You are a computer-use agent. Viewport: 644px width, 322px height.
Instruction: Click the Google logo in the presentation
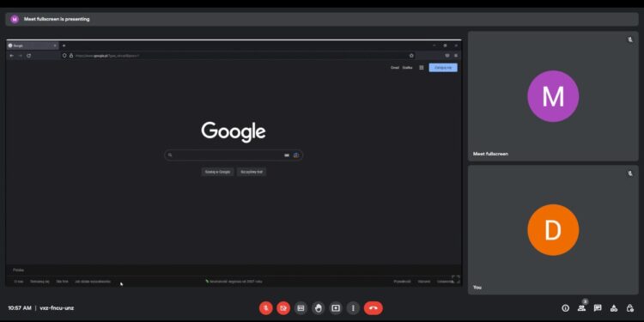(x=234, y=131)
